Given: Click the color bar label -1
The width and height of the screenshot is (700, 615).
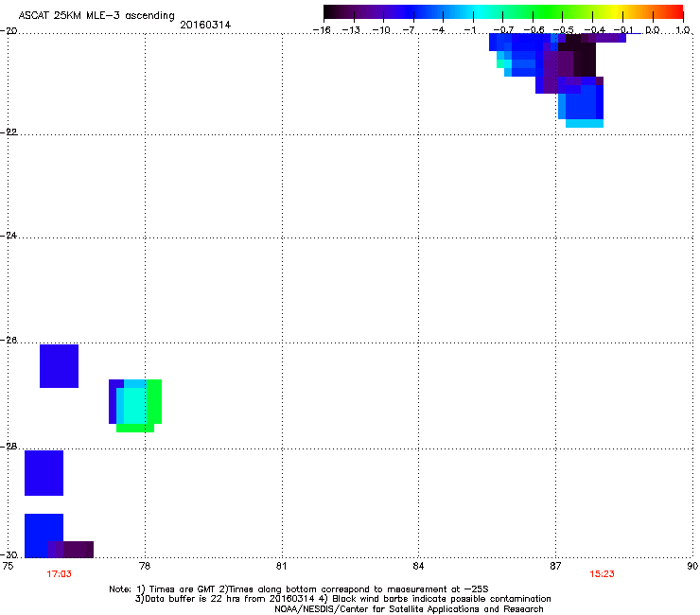Looking at the screenshot, I should coord(469,30).
